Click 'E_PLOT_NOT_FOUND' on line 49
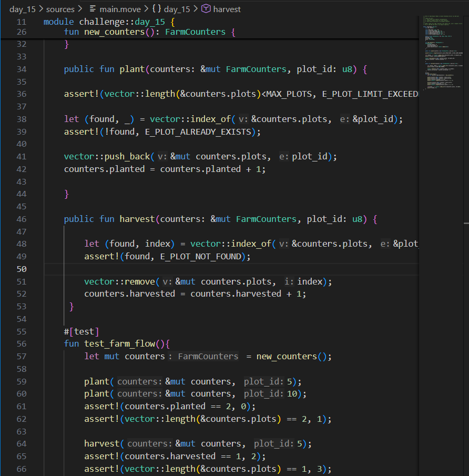469x476 pixels. pos(200,257)
